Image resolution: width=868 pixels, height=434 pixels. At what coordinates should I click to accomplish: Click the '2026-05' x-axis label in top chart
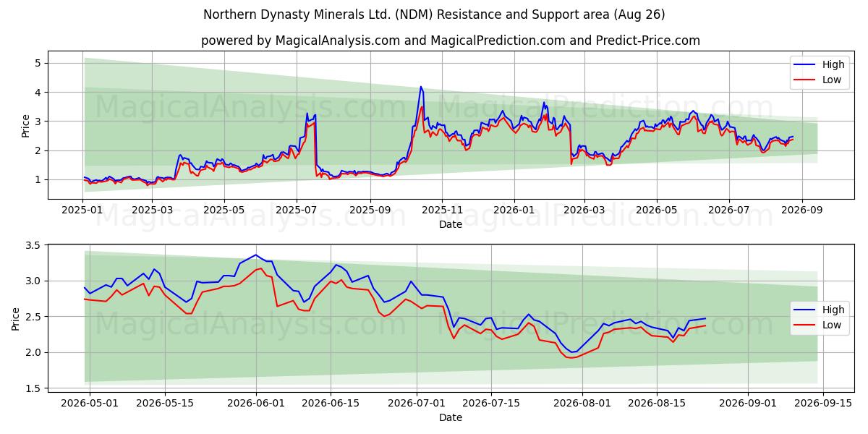[x=656, y=210]
